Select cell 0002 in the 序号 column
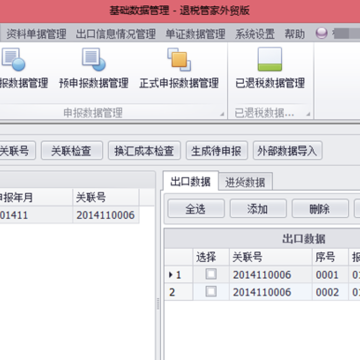The width and height of the screenshot is (360, 360). click(330, 292)
